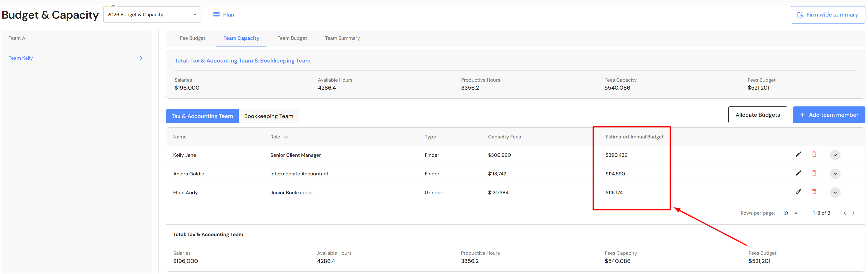This screenshot has height=274, width=868.
Task: Click the Add team member button
Action: (x=829, y=115)
